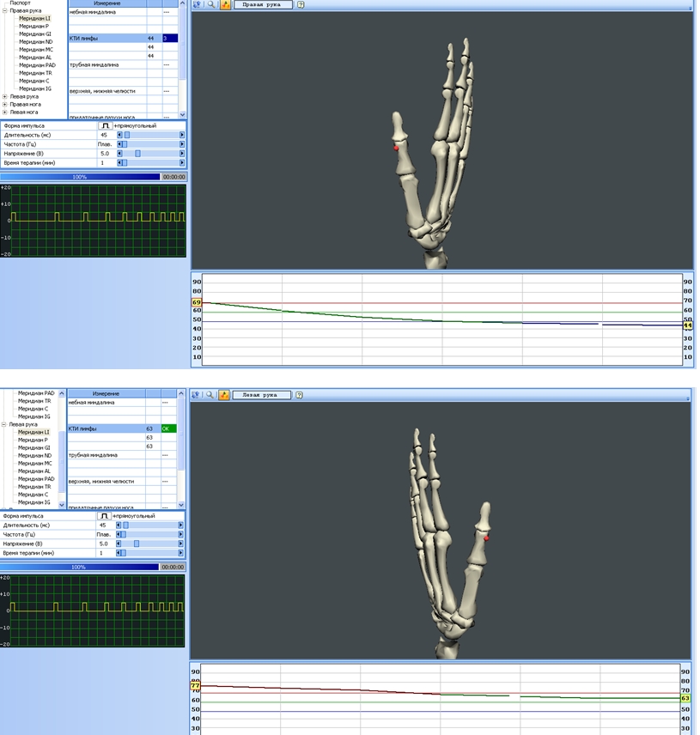Open the help question-mark icon in upper viewer
This screenshot has width=700, height=735.
[x=299, y=4]
